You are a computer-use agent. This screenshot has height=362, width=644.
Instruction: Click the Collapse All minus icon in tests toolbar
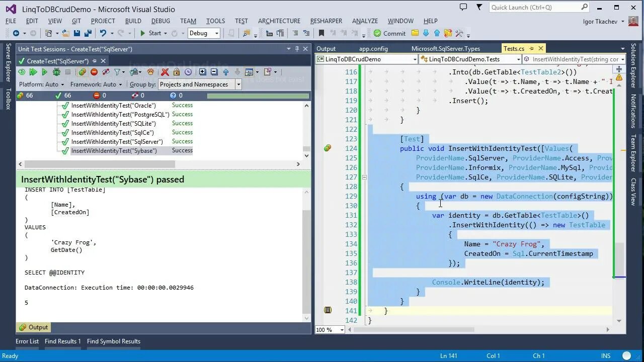[x=214, y=72]
